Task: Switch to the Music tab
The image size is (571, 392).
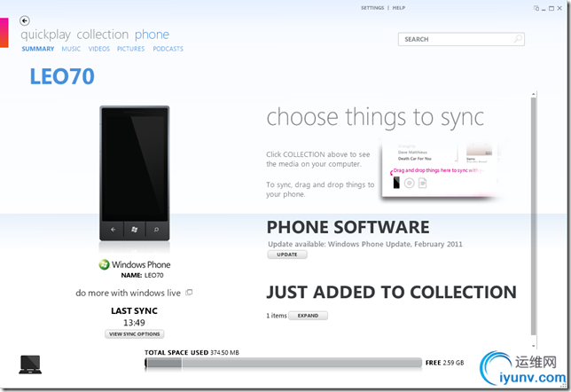Action: point(71,49)
